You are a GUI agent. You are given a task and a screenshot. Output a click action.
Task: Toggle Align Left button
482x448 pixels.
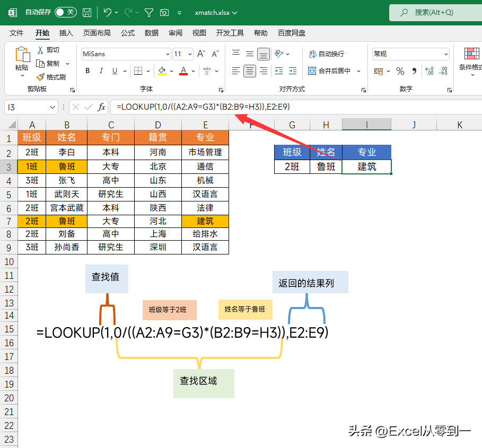[236, 71]
